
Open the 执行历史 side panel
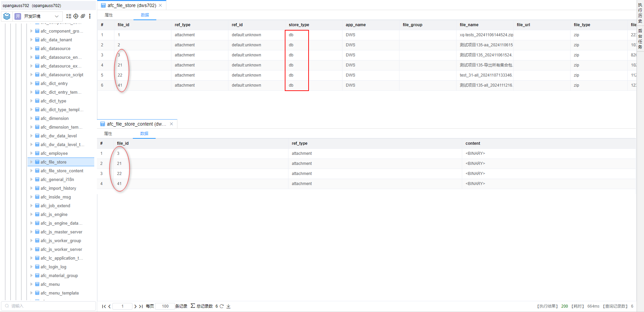coord(640,13)
